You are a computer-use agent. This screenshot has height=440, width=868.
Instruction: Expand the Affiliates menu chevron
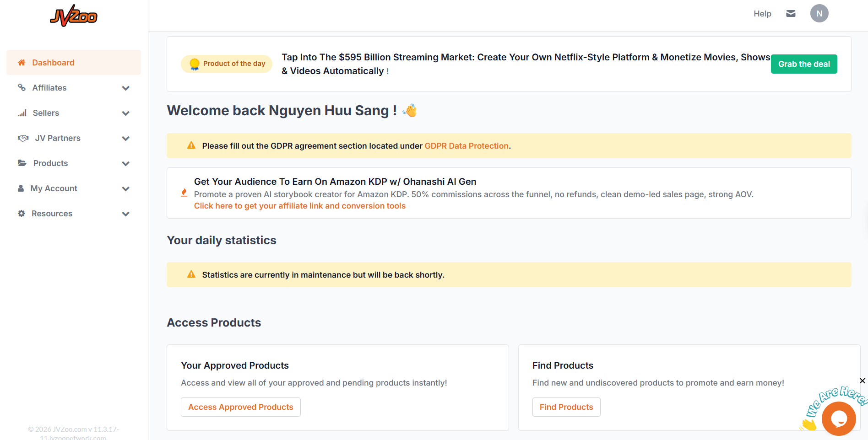tap(126, 88)
